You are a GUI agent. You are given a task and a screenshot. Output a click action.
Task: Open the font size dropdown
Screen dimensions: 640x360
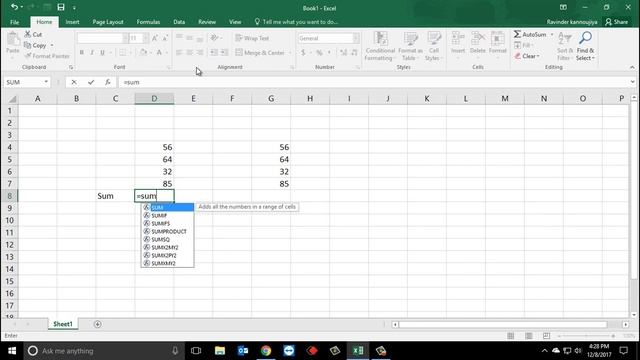[x=146, y=38]
